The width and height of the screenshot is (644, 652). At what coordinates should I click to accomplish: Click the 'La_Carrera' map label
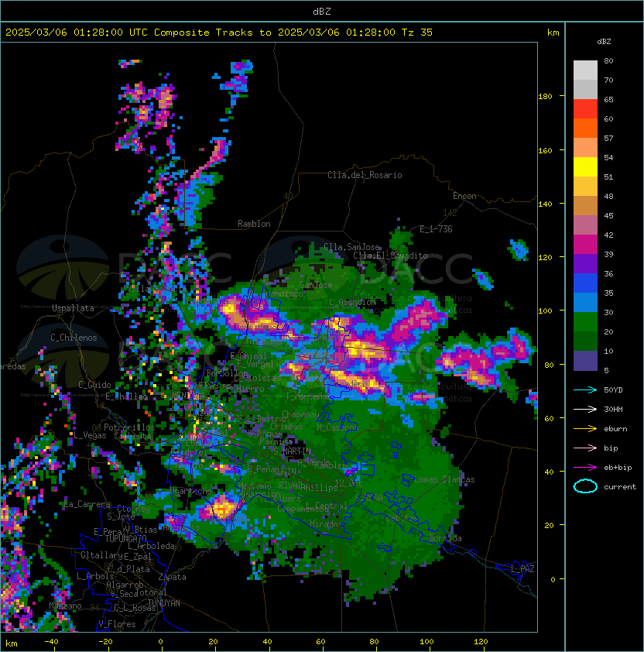click(87, 504)
